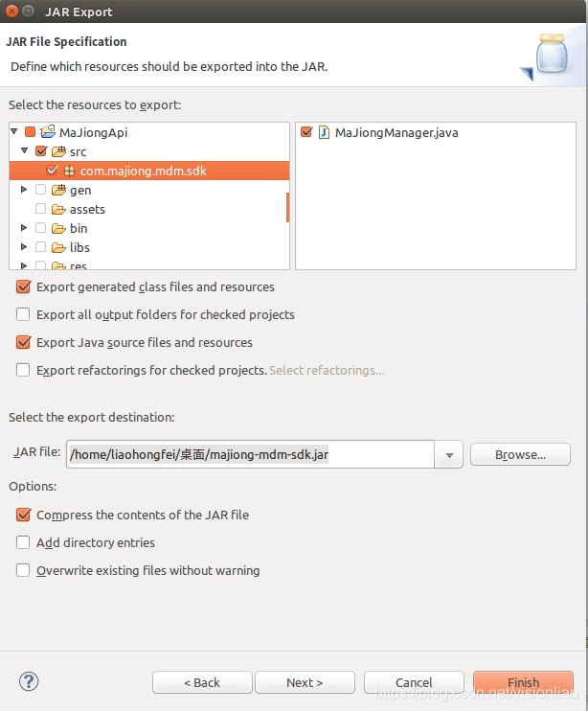Click the JAR file path input field
Screen dimensions: 588x711
[250, 454]
